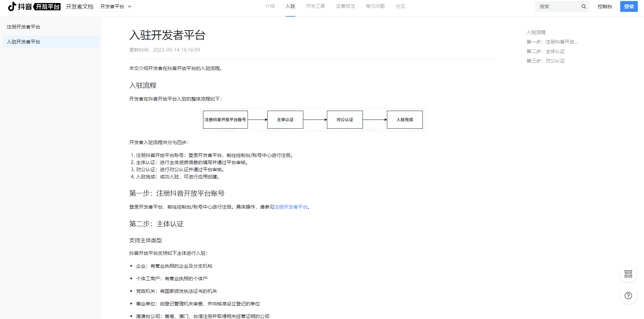Follow the 注册开发者平台 hyperlink in the text
644x319 pixels.
pos(291,207)
